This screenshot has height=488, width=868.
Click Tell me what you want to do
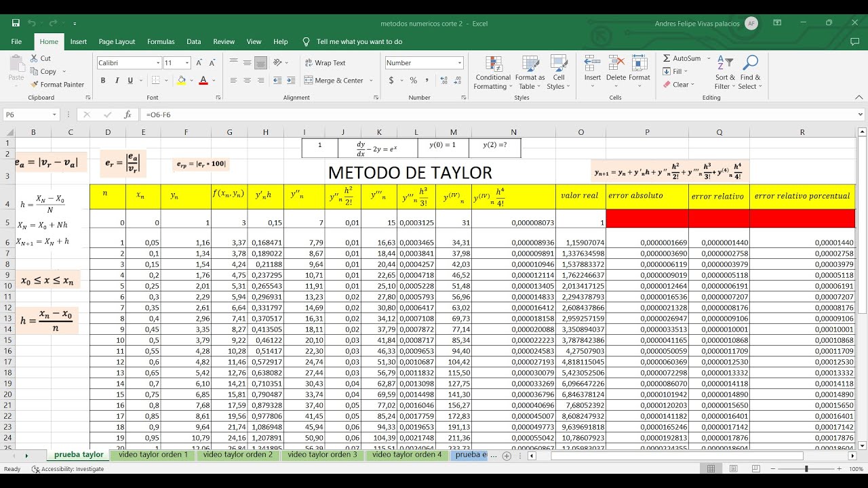click(x=359, y=42)
